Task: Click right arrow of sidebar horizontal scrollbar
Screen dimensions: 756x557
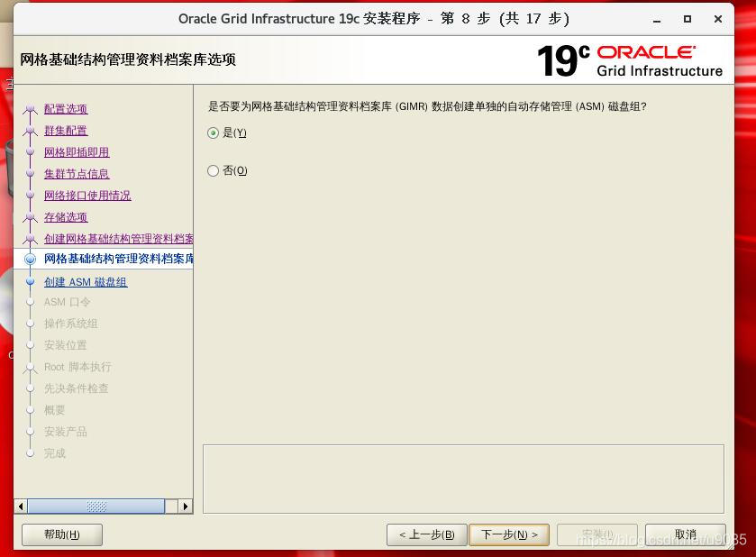Action: 185,507
